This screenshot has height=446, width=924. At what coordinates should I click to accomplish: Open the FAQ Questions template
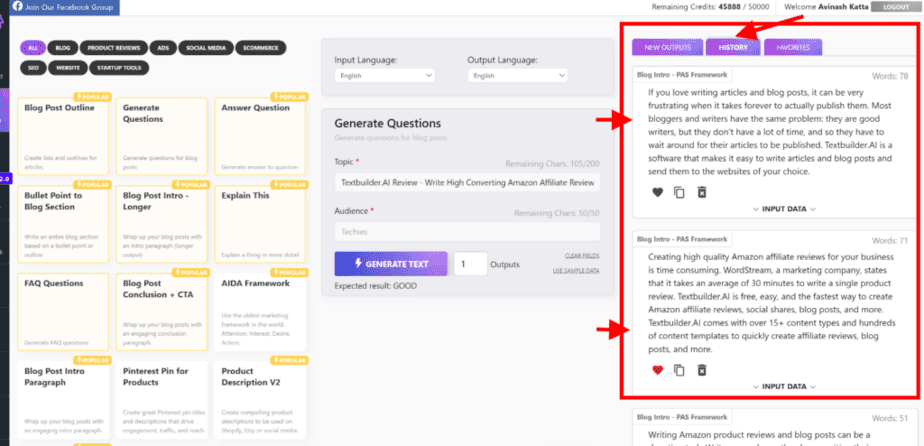coord(63,312)
